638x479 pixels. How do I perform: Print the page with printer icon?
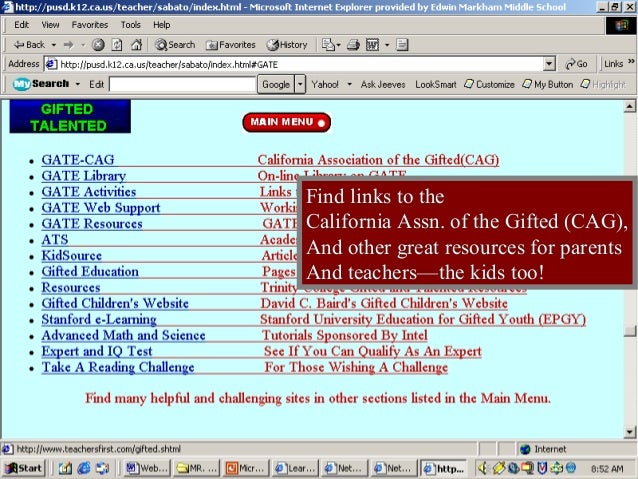[x=353, y=45]
